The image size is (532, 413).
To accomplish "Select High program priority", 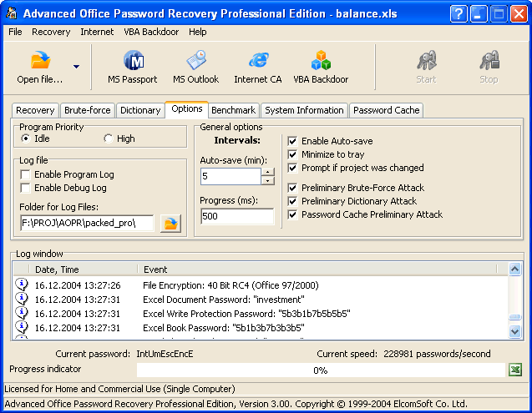I will click(109, 139).
